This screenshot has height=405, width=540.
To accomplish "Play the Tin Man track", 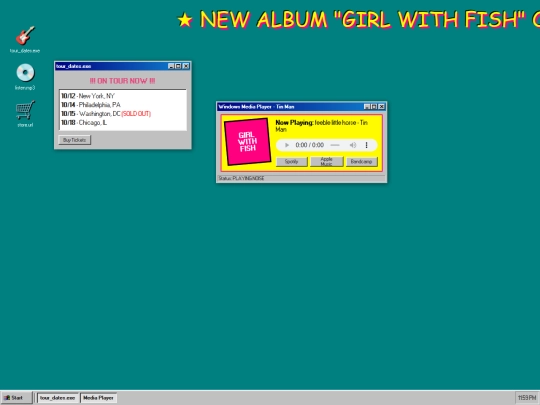I will point(287,145).
